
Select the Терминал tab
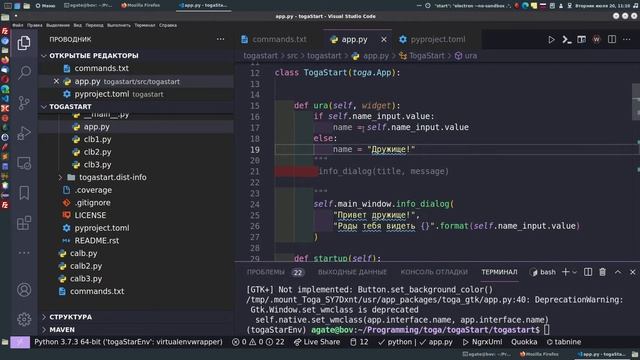click(x=499, y=272)
